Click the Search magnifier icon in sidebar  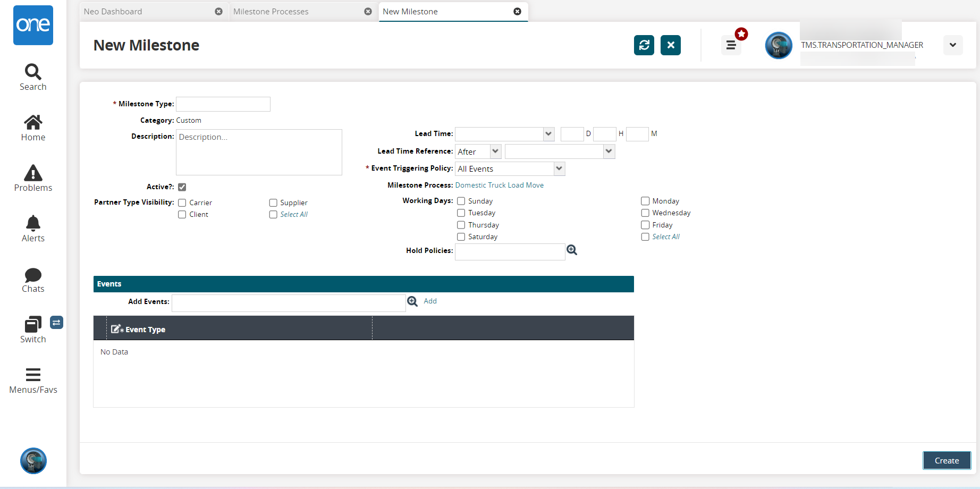click(33, 72)
